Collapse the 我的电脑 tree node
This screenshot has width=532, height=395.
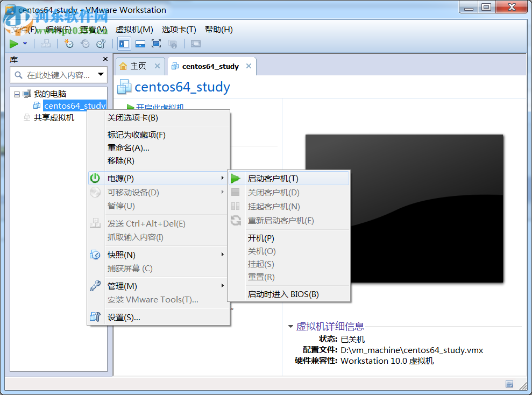[18, 93]
